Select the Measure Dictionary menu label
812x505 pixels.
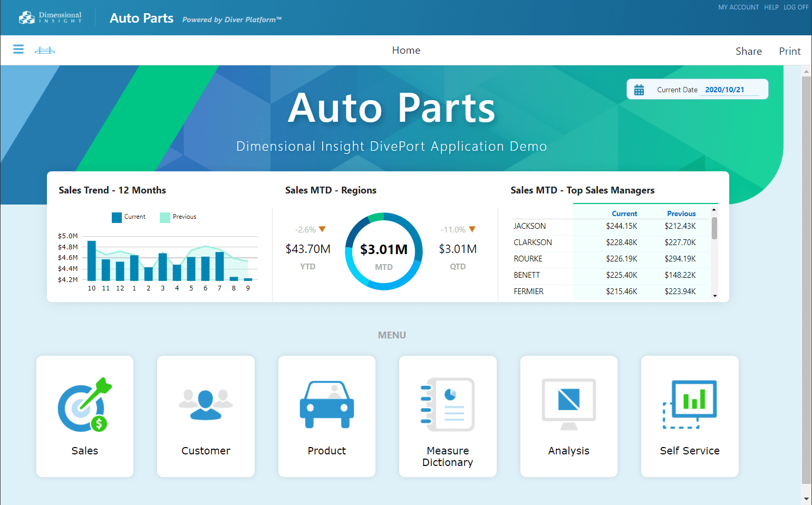[x=448, y=457]
